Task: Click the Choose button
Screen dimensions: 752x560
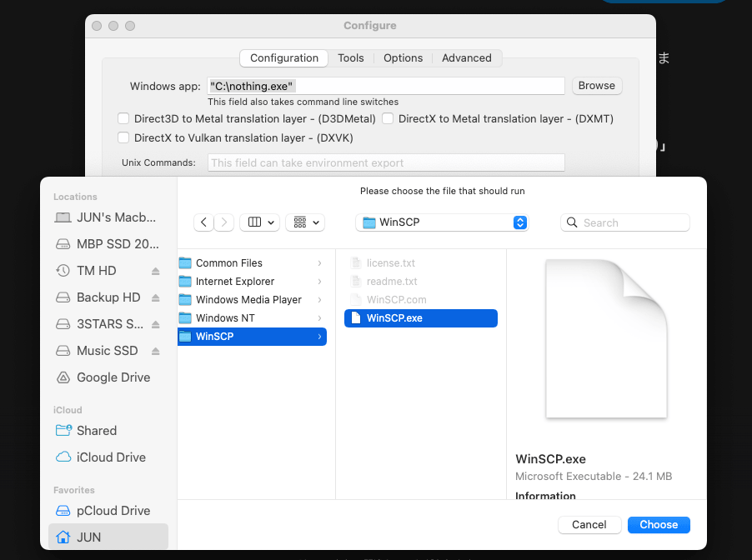Action: [x=659, y=524]
